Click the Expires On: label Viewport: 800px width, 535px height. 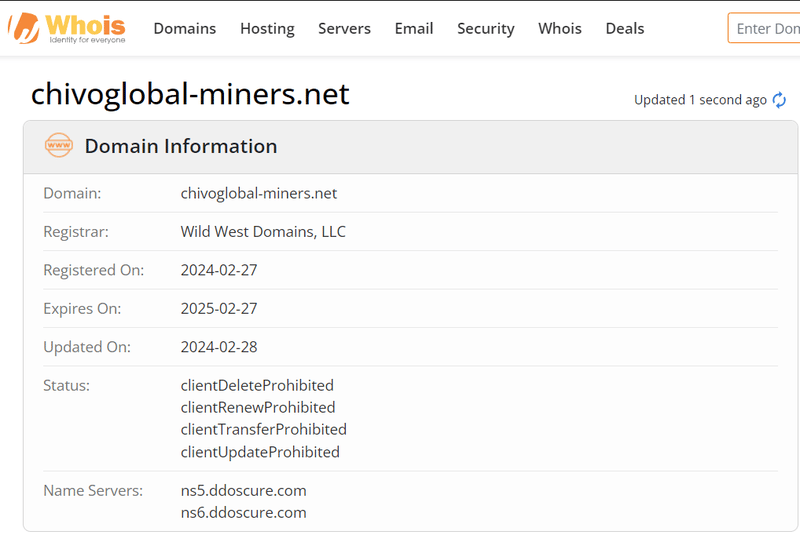point(82,309)
